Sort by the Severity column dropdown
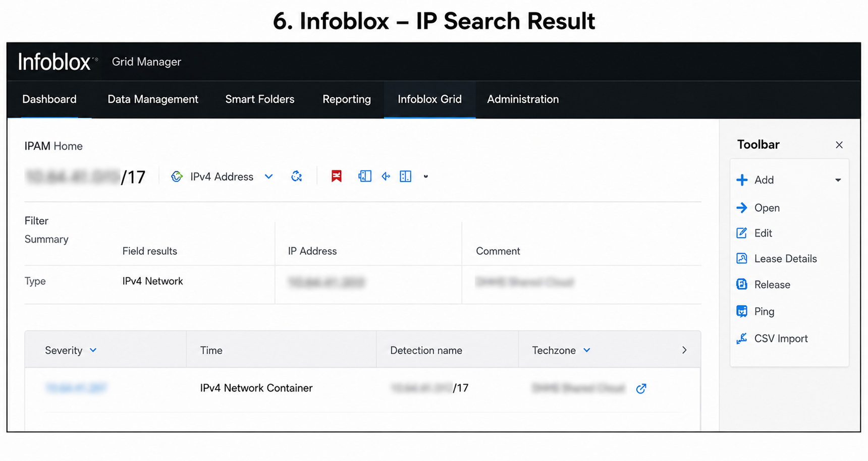Image resolution: width=868 pixels, height=461 pixels. 93,350
